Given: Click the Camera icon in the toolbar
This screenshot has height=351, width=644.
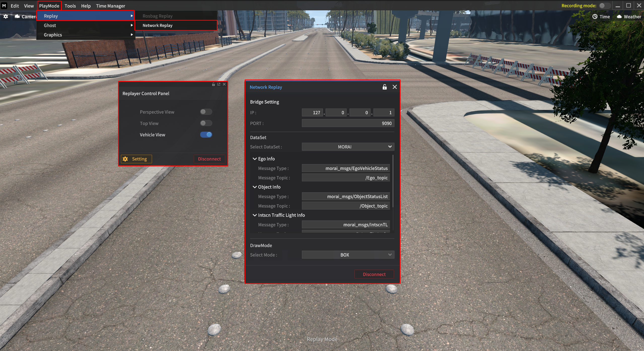Looking at the screenshot, I should 17,17.
